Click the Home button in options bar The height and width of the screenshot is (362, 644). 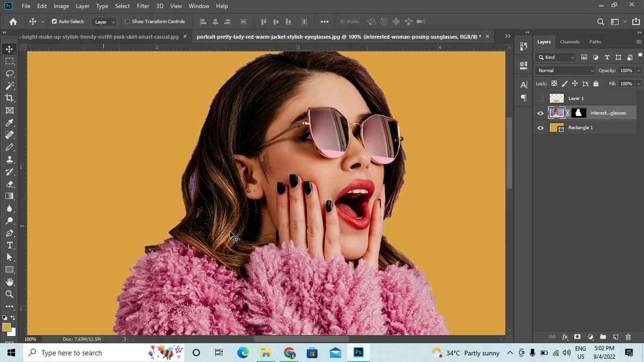tap(13, 22)
